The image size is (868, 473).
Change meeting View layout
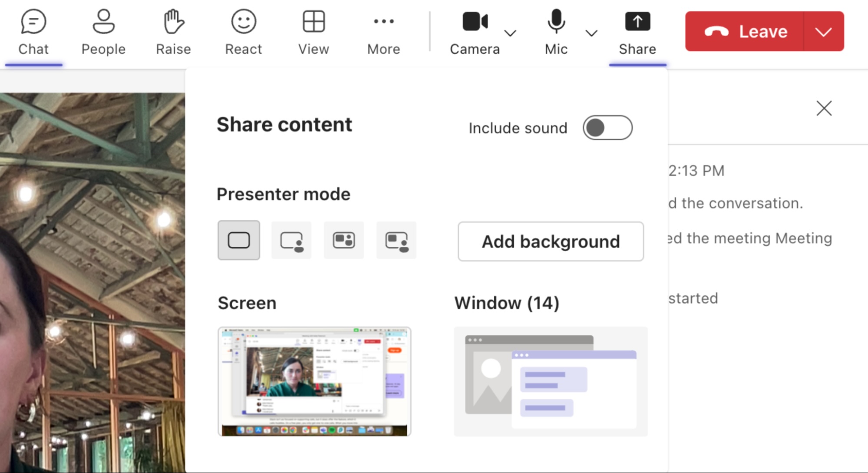click(314, 33)
